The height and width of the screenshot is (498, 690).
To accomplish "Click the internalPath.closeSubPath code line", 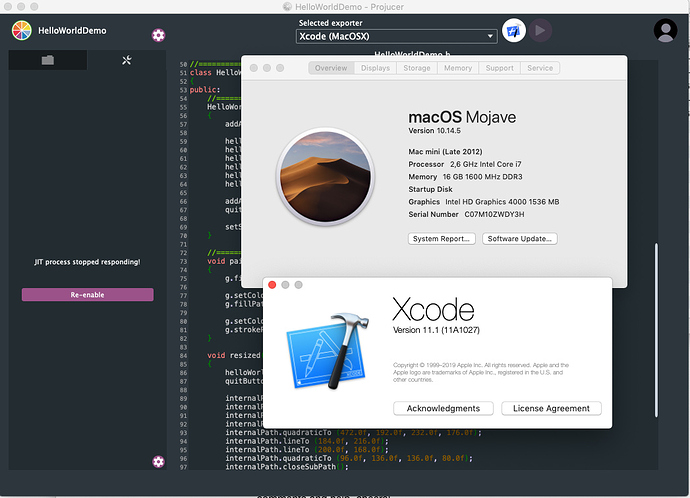I will click(x=286, y=467).
